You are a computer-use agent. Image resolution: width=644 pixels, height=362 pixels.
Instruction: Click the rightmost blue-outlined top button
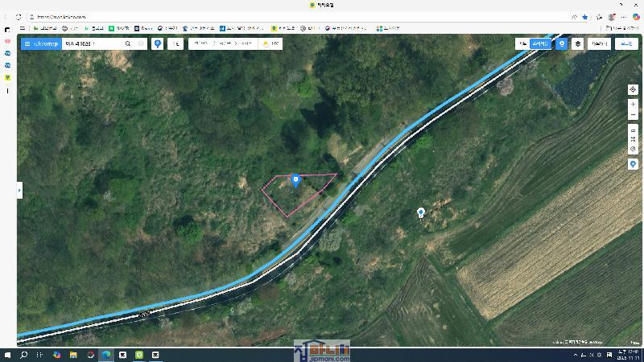point(626,43)
